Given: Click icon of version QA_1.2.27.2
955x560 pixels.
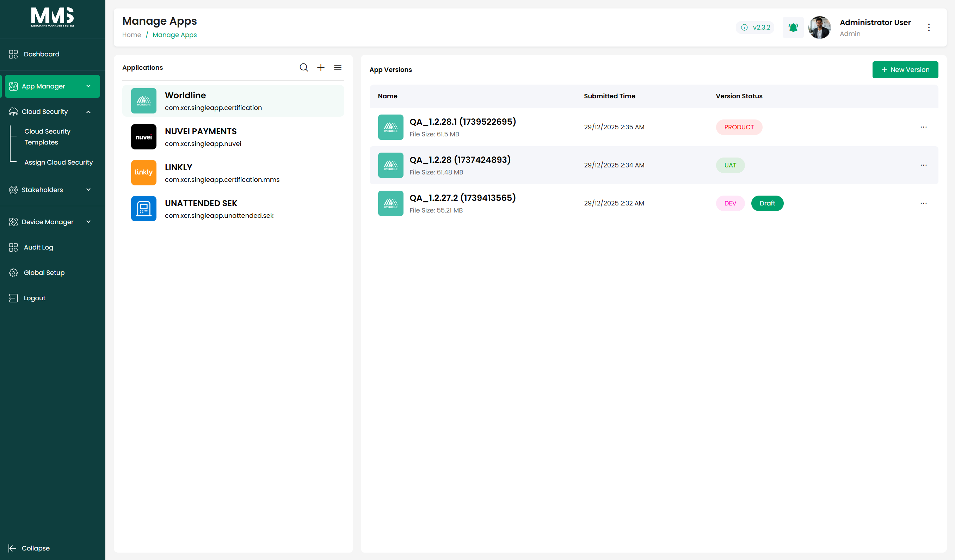Looking at the screenshot, I should tap(390, 203).
